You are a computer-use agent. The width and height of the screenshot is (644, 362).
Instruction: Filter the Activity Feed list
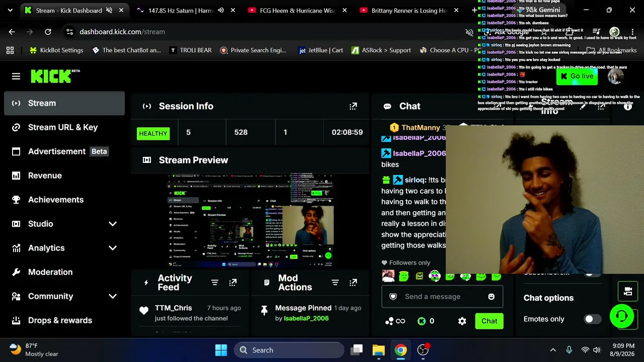[215, 283]
